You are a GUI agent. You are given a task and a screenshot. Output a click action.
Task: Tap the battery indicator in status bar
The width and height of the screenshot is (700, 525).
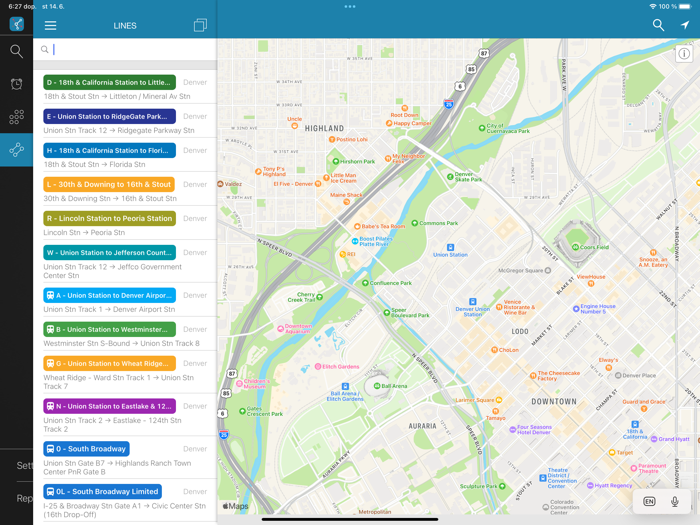pyautogui.click(x=685, y=7)
